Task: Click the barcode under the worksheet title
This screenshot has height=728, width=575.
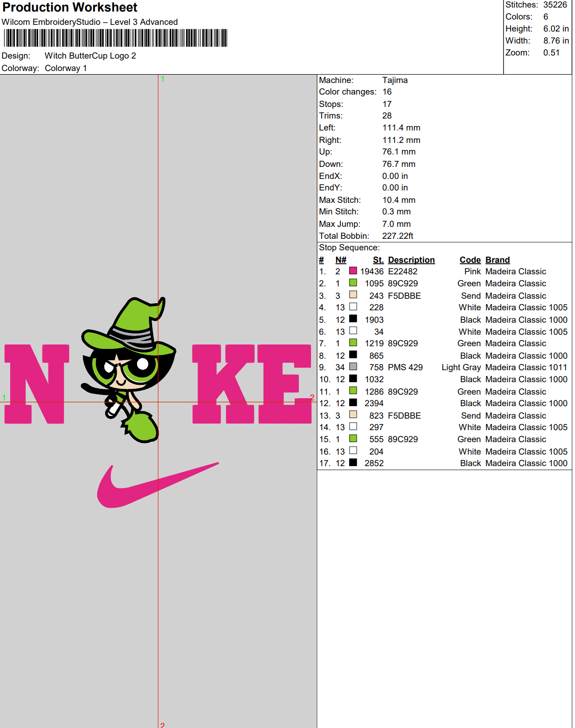Action: (x=115, y=38)
